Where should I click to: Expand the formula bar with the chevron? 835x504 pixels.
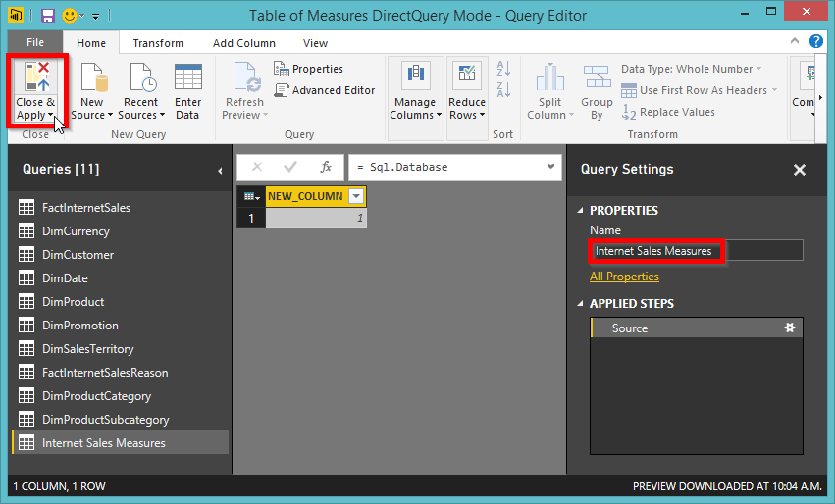(x=550, y=167)
